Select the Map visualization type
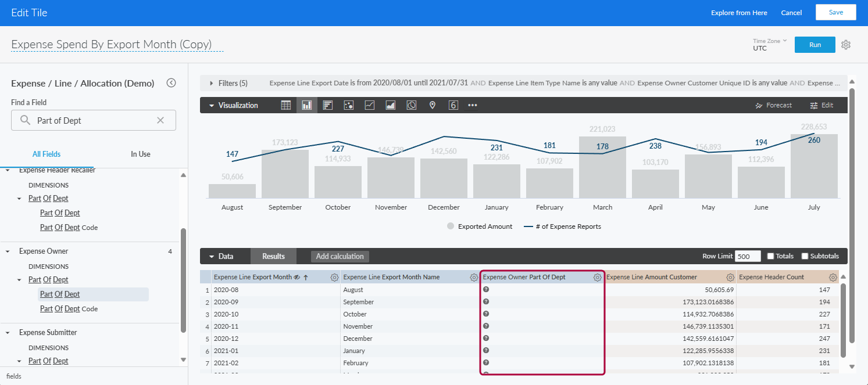 click(433, 105)
